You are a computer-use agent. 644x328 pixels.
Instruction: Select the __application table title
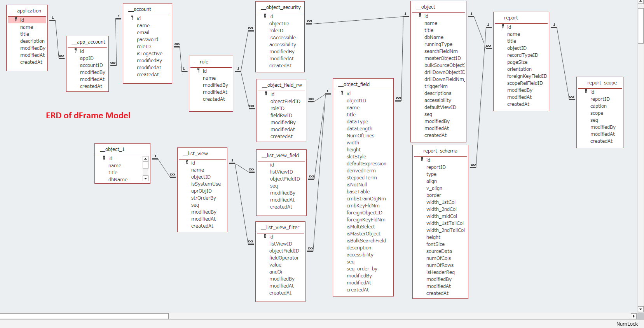[27, 11]
